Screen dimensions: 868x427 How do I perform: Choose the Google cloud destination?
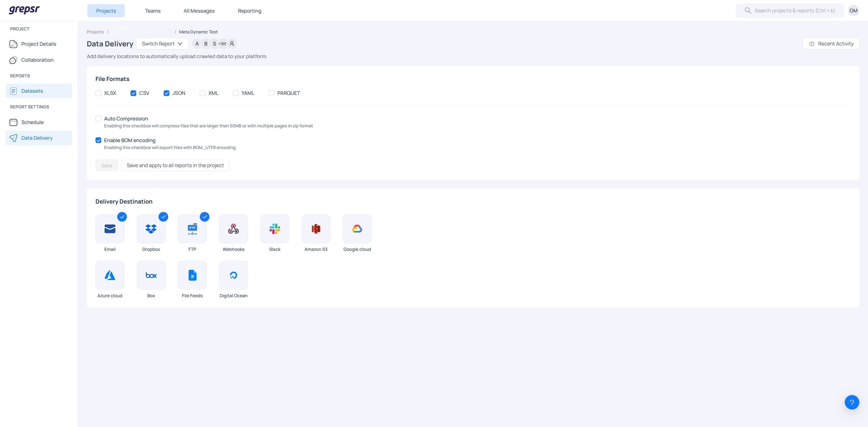[x=357, y=229]
